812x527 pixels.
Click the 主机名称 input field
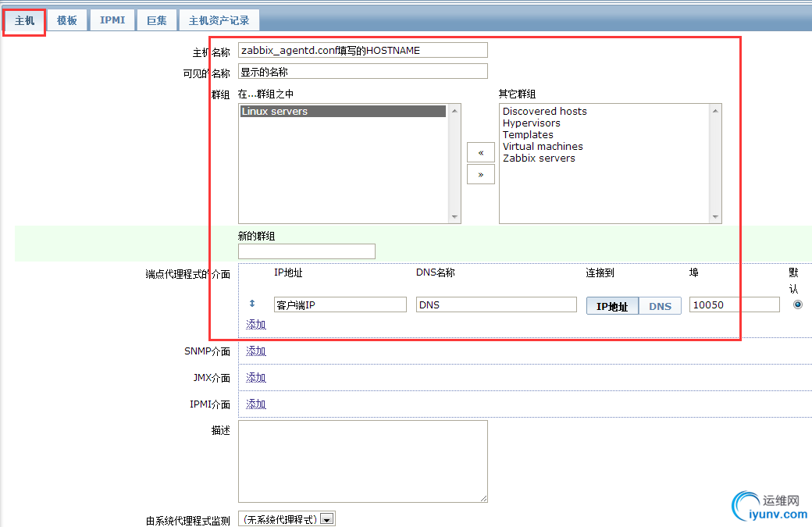coord(362,50)
